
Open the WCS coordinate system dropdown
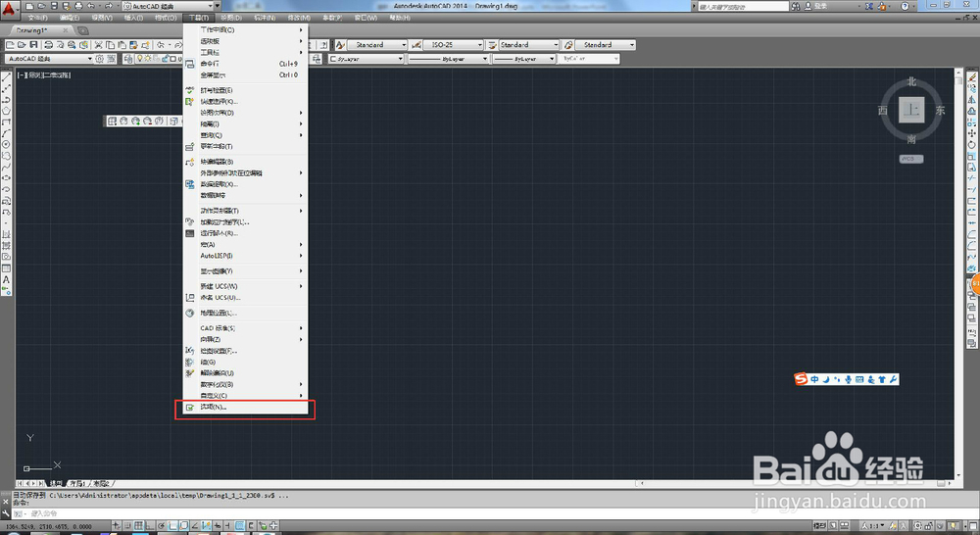(x=911, y=159)
